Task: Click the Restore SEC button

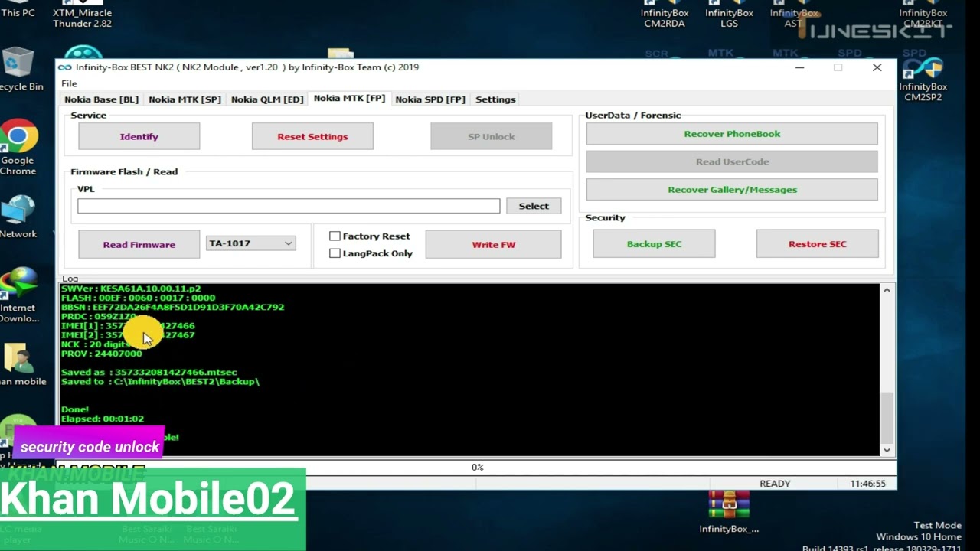Action: pos(817,243)
